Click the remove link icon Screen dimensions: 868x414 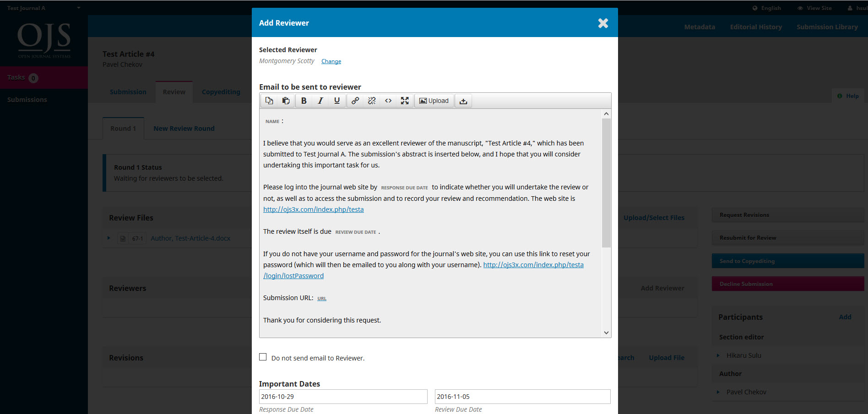coord(372,101)
